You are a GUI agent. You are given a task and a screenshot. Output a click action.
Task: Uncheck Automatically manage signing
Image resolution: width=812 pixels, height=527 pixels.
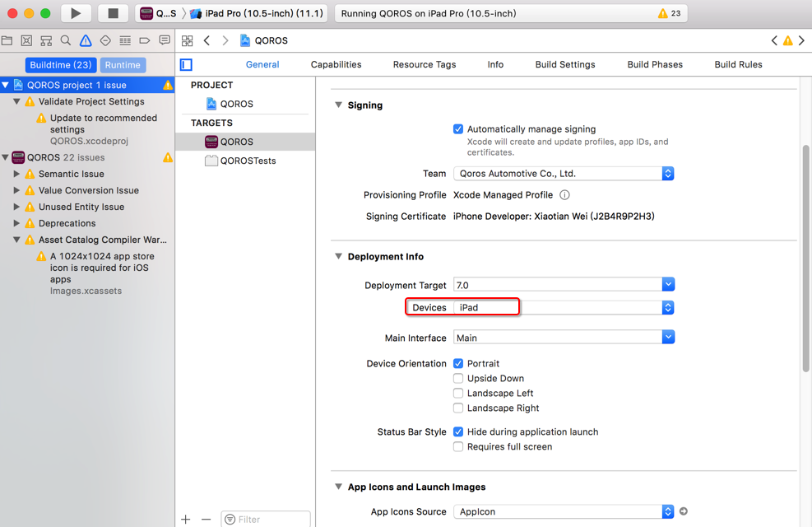(x=458, y=129)
